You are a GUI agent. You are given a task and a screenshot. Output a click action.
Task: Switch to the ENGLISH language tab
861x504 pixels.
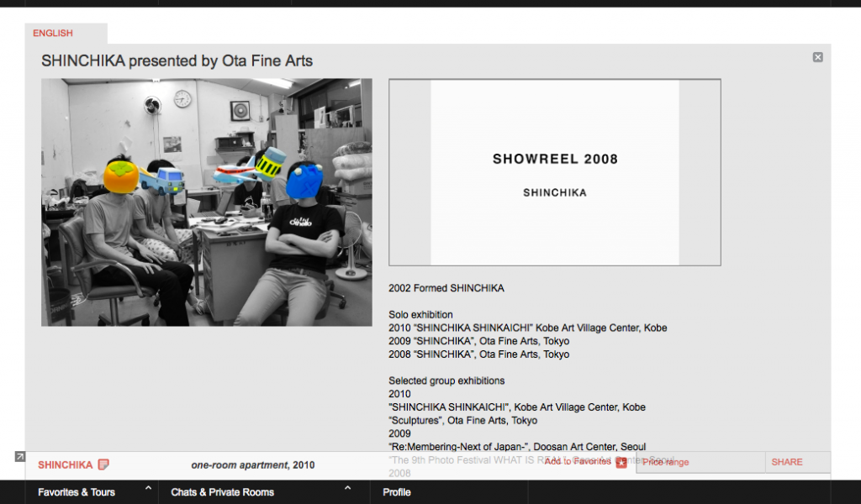pyautogui.click(x=53, y=33)
